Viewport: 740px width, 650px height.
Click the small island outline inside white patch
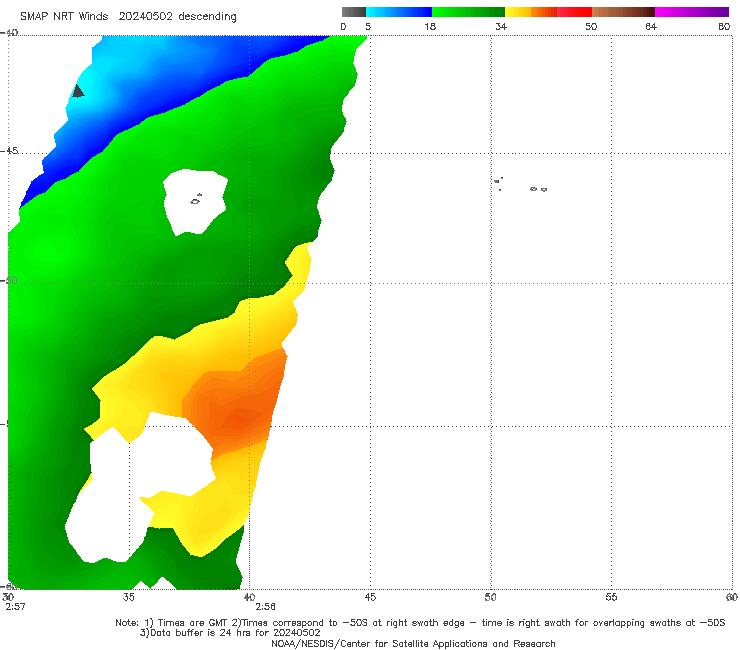tap(196, 200)
